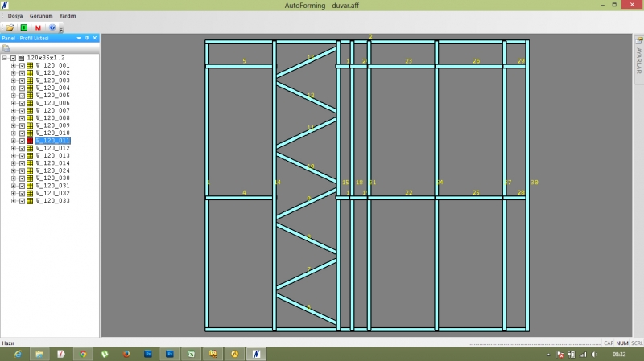Open the Yardım menu
Viewport: 644px width, 361px height.
click(68, 16)
